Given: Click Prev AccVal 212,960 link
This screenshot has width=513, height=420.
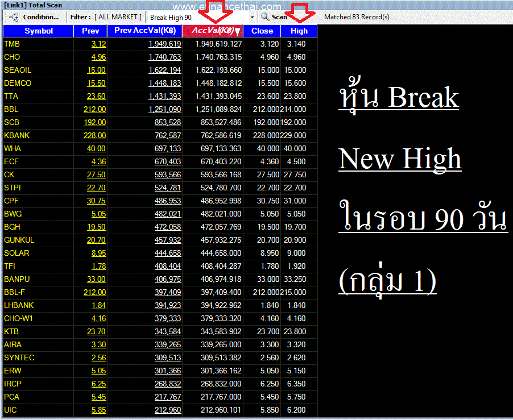Looking at the screenshot, I should pyautogui.click(x=168, y=410).
